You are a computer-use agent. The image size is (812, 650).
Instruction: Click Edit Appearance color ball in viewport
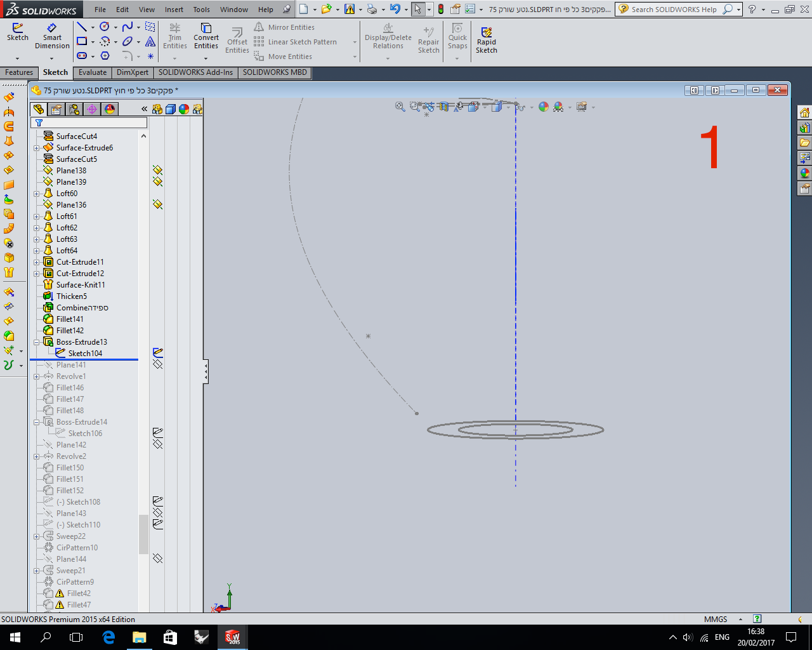pyautogui.click(x=544, y=107)
